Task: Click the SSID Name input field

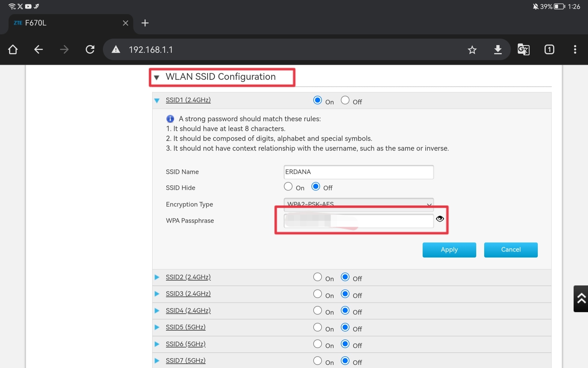Action: (358, 172)
